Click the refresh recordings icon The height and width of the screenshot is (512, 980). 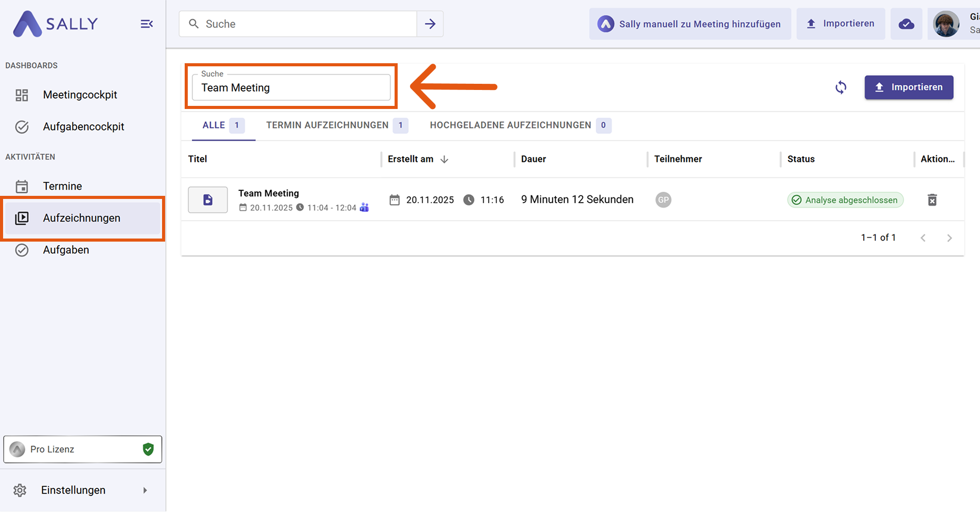coord(841,87)
